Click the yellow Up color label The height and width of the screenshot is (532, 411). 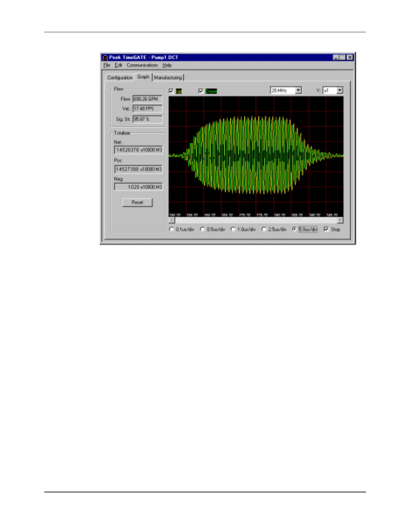[x=179, y=91]
